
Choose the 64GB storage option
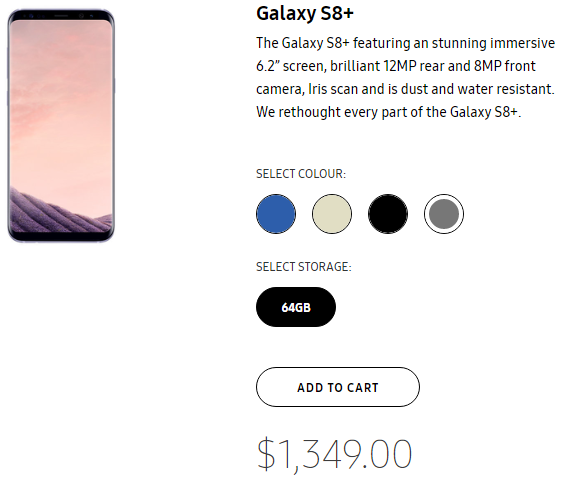pyautogui.click(x=296, y=307)
